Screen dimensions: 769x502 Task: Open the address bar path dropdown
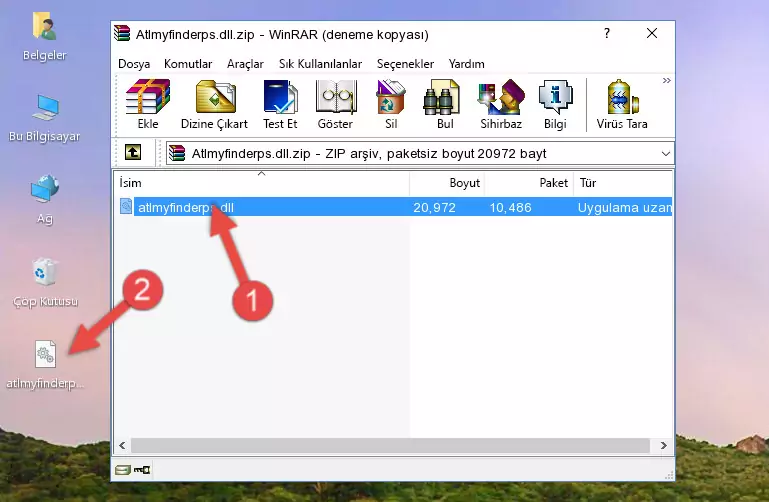click(666, 153)
